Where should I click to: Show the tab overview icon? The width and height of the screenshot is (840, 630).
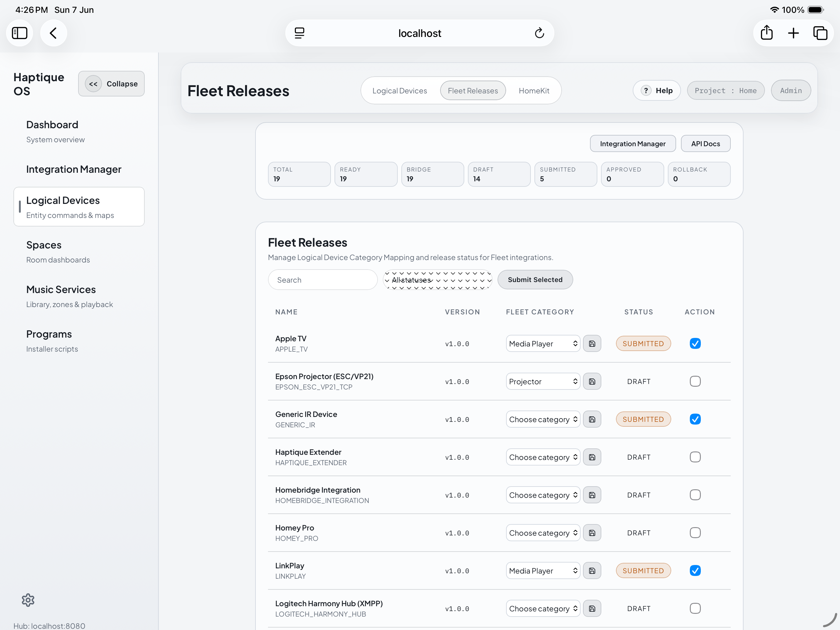click(820, 33)
